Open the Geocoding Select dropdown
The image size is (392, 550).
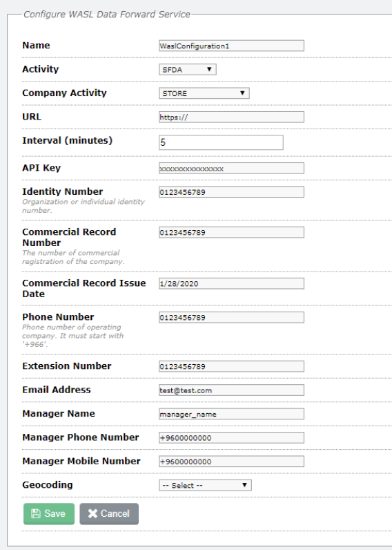205,485
